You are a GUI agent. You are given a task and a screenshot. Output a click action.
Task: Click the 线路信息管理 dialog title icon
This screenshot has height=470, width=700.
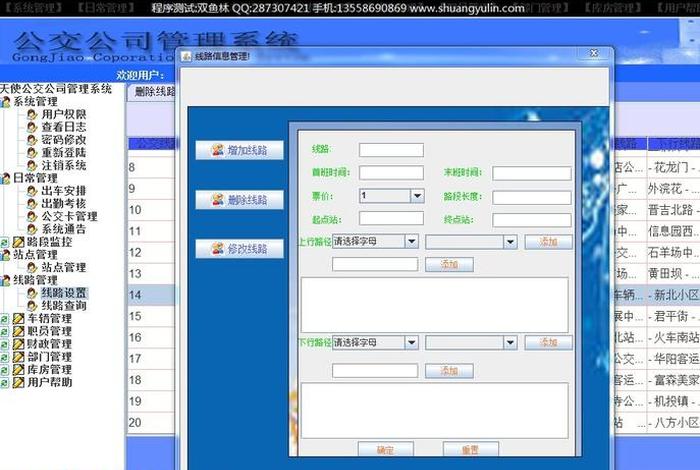click(186, 57)
